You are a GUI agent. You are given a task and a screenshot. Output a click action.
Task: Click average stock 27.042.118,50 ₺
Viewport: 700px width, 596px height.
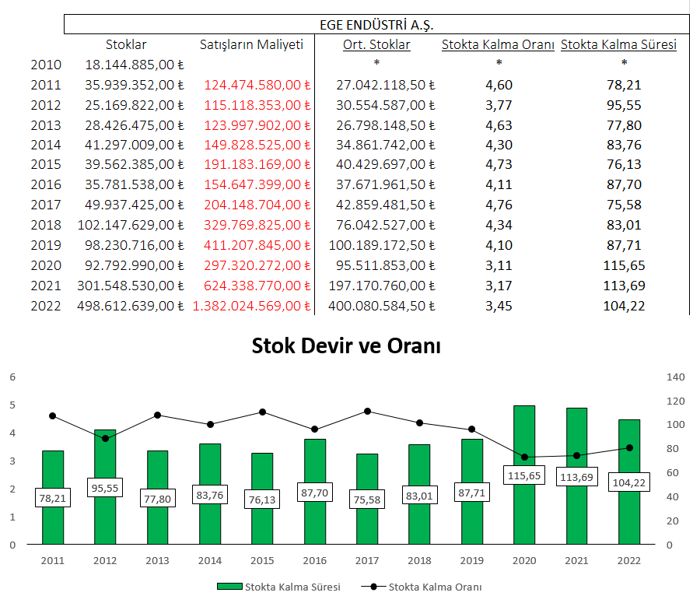386,85
